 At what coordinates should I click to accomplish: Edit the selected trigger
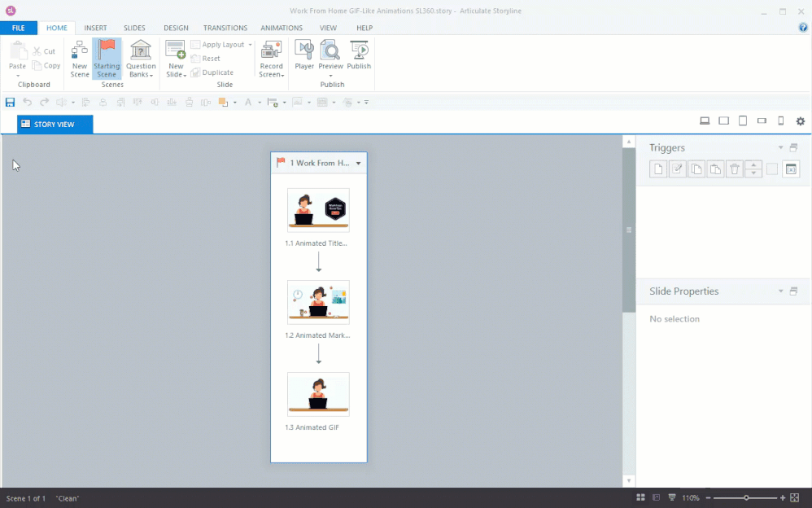coord(678,169)
